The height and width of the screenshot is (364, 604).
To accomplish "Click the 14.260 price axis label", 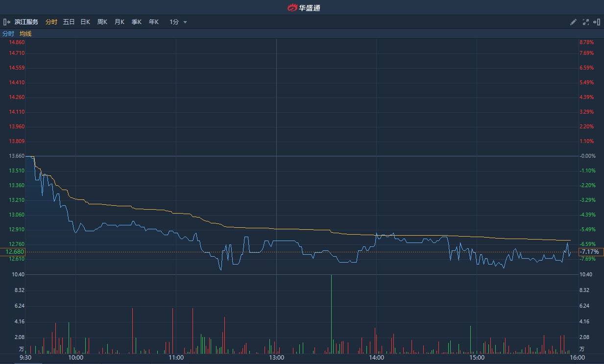I will [x=17, y=97].
